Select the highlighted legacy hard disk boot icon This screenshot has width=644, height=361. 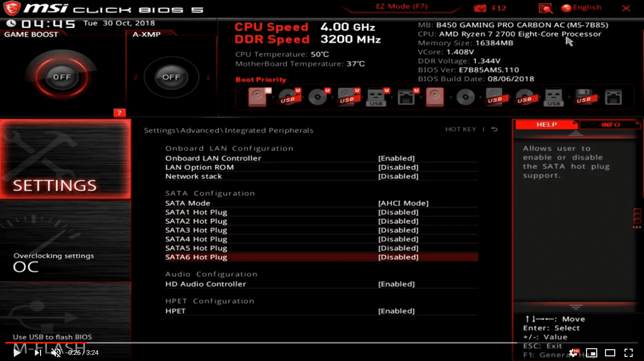click(x=435, y=97)
